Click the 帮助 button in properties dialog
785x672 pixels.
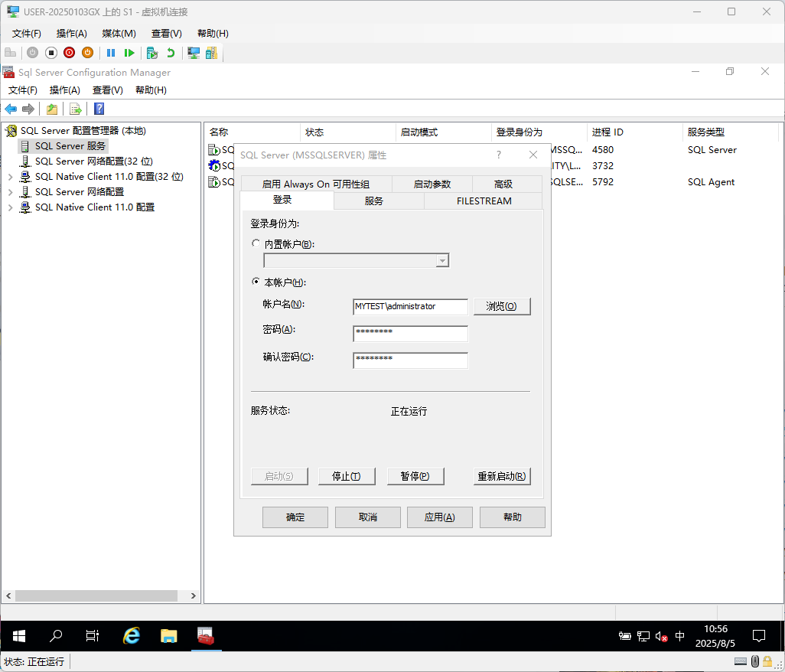click(x=512, y=517)
